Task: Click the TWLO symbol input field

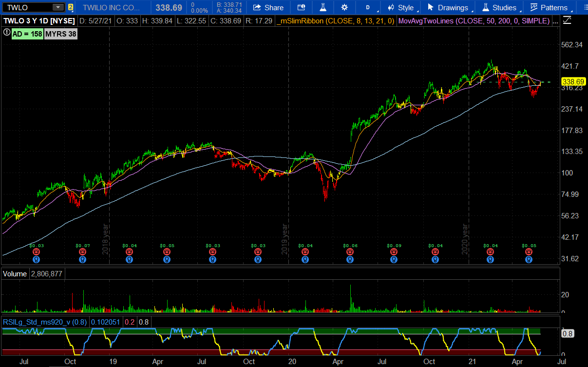Action: [x=27, y=7]
